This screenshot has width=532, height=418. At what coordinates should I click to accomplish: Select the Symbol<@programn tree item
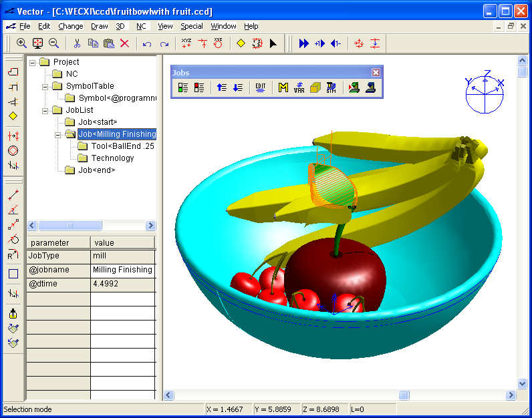point(118,98)
